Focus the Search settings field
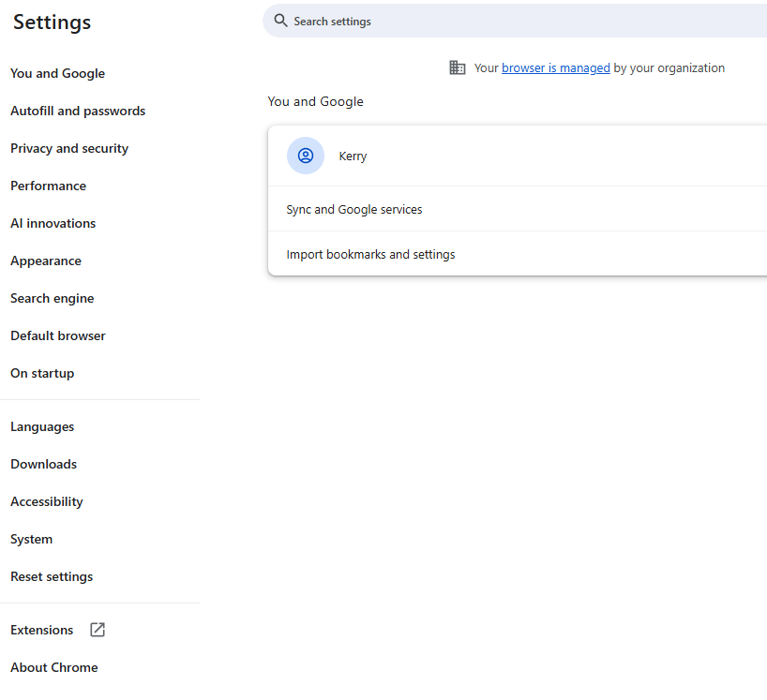The width and height of the screenshot is (767, 700). coord(515,21)
